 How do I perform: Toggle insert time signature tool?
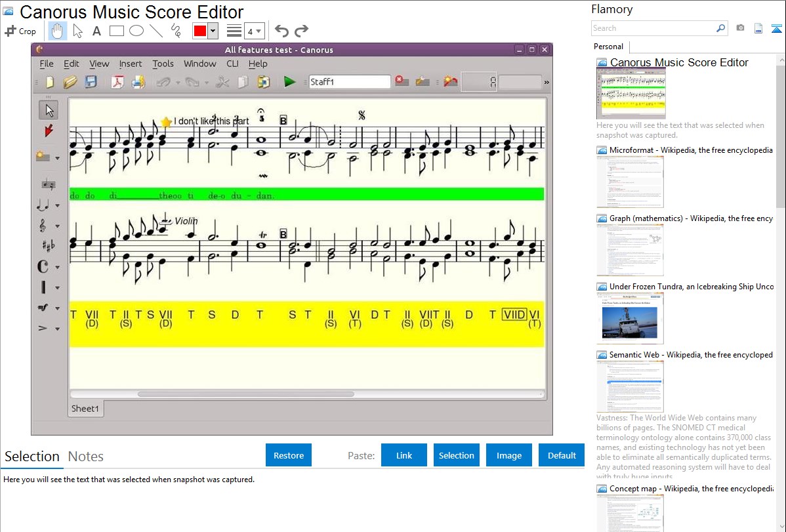tap(43, 267)
